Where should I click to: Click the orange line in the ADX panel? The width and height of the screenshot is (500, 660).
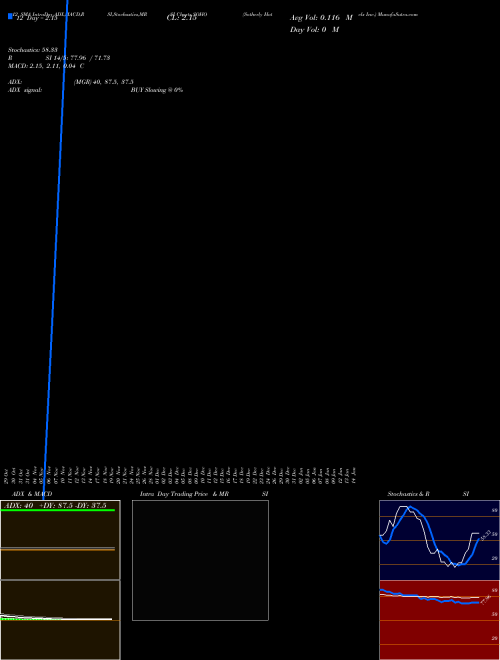[58, 550]
